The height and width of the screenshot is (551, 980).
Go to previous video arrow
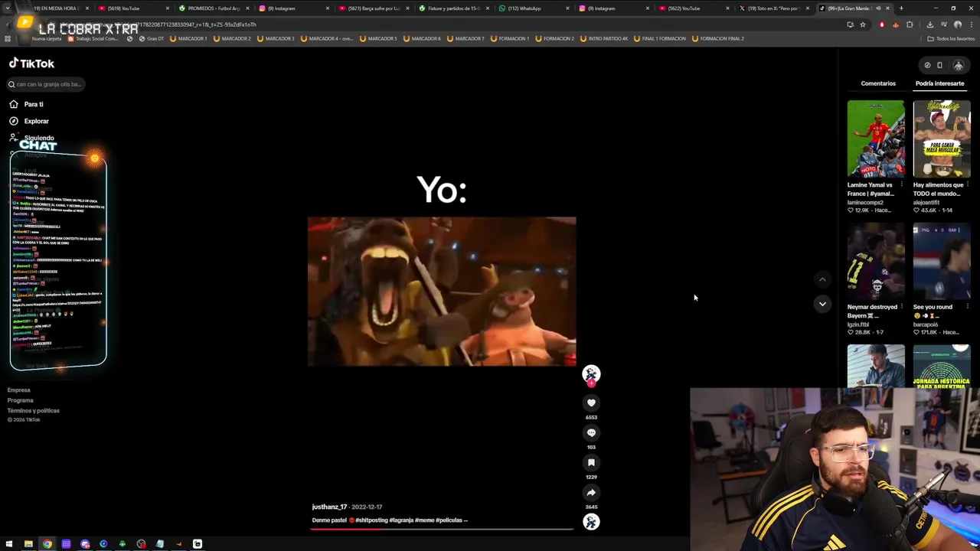[x=822, y=280]
